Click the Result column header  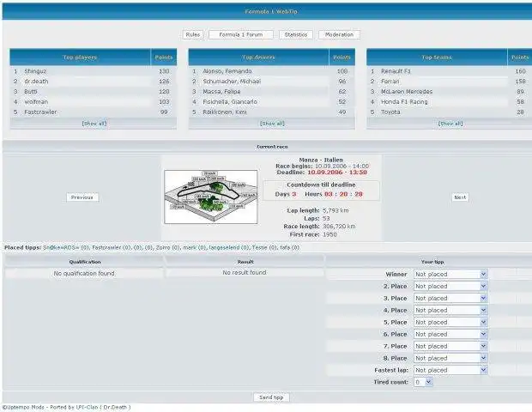tap(245, 262)
